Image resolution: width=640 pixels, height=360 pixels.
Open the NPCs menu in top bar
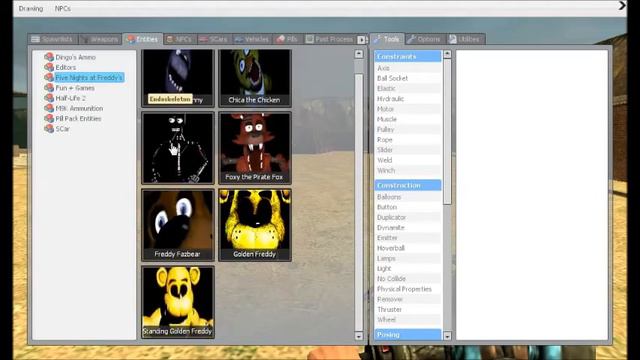63,9
